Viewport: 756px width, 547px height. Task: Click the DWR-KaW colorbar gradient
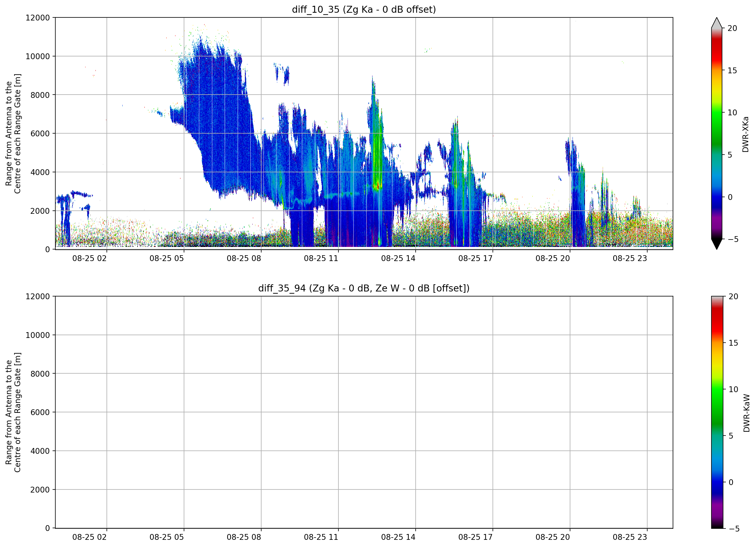[x=717, y=412]
